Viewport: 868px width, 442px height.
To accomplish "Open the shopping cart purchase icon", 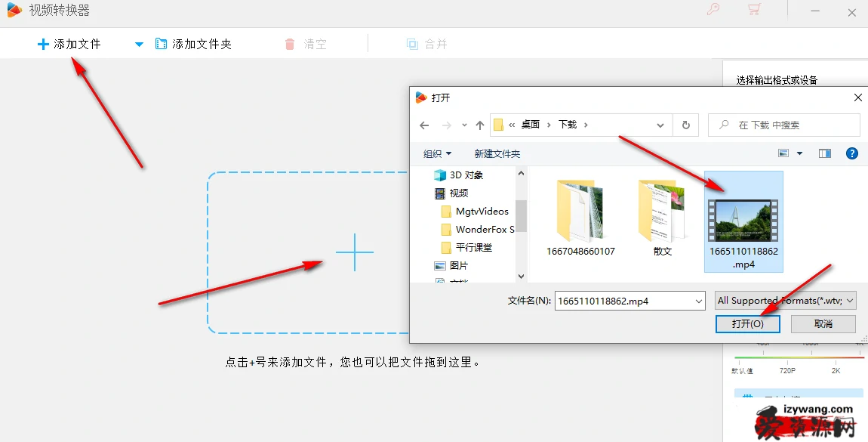I will tap(753, 10).
